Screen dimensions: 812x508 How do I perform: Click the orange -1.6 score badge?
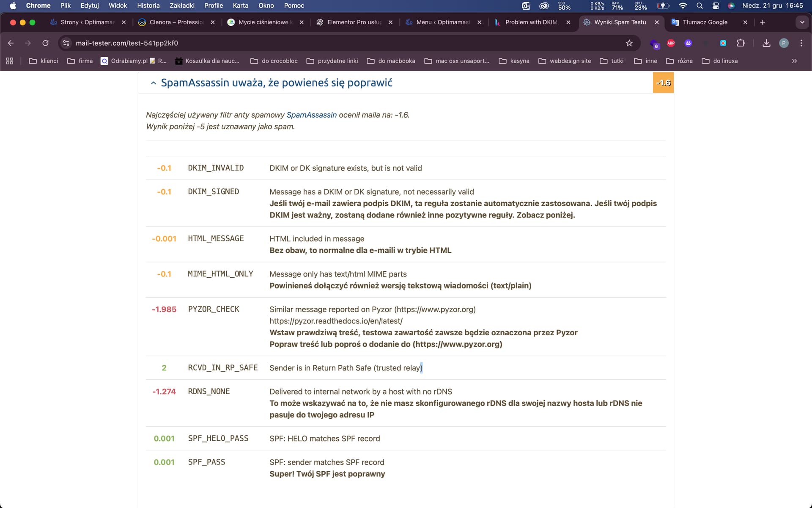tap(663, 83)
